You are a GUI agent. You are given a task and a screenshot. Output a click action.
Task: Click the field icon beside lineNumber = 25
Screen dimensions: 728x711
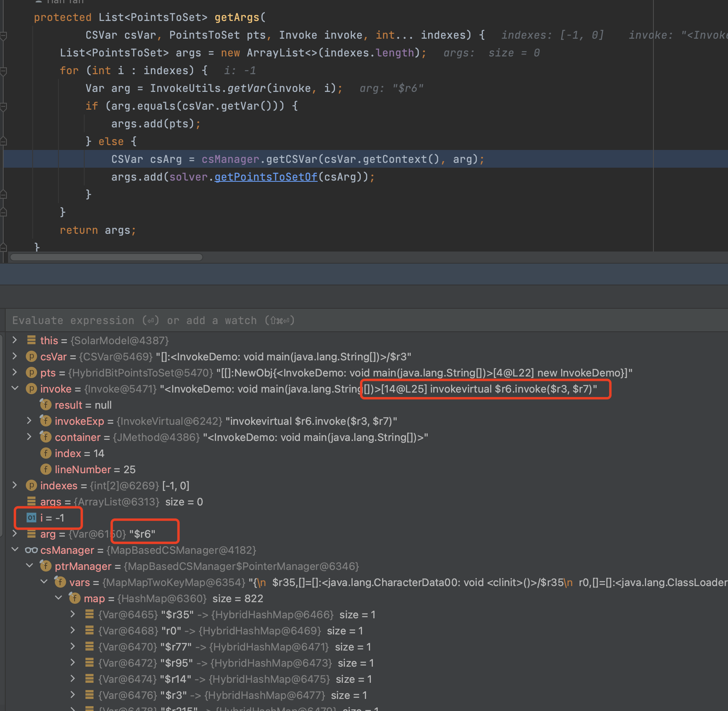click(x=46, y=469)
